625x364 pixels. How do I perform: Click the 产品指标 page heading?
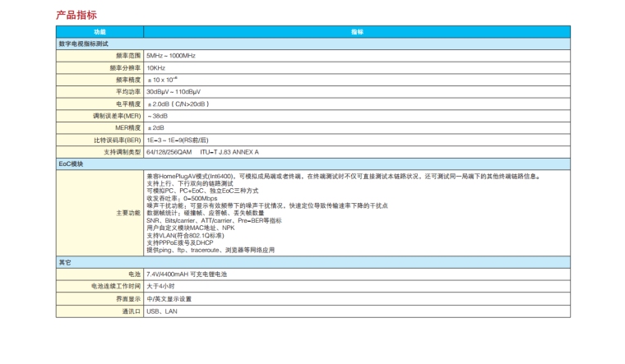tap(76, 15)
